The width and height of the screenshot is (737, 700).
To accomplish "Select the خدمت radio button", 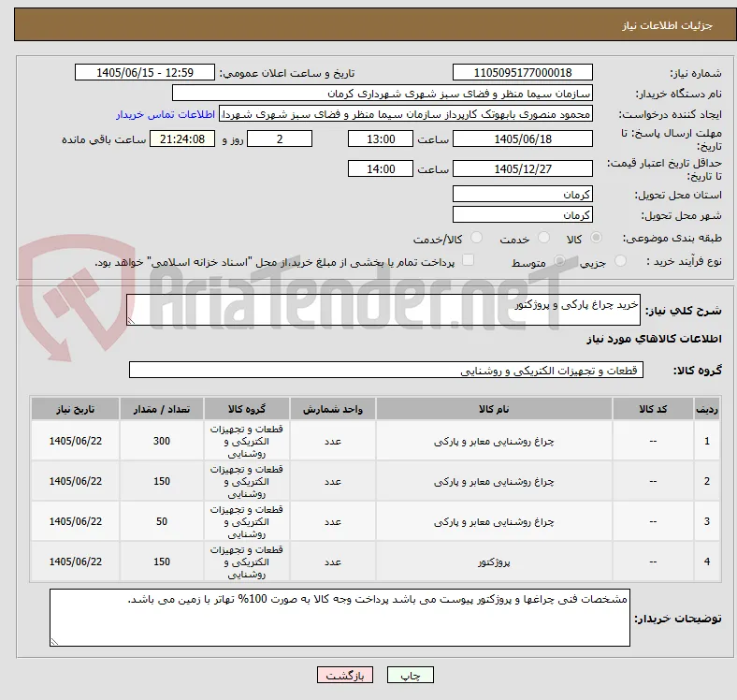I will tap(543, 238).
